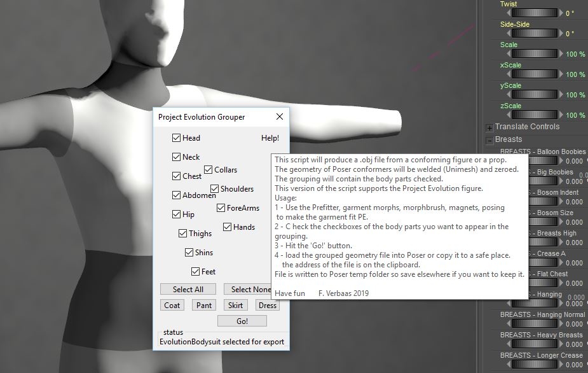Hit the Go! button
The image size is (588, 373).
[x=242, y=321]
